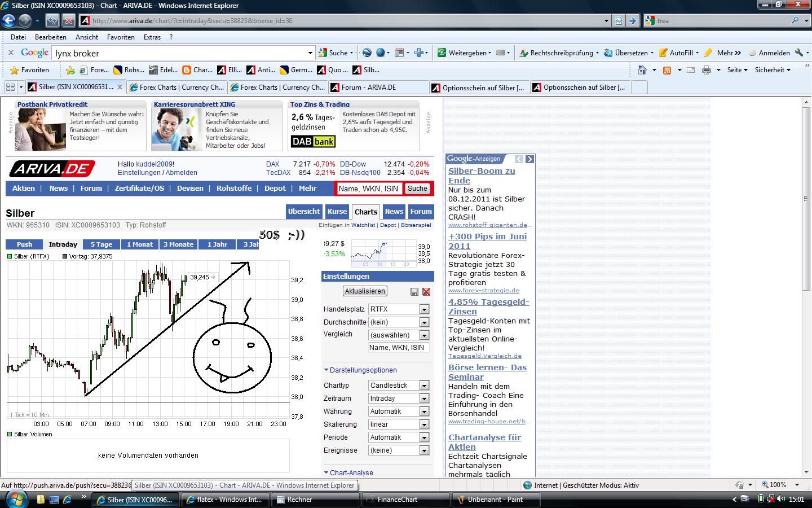Click the browser Forward arrow button
The image size is (812, 508).
[25, 21]
